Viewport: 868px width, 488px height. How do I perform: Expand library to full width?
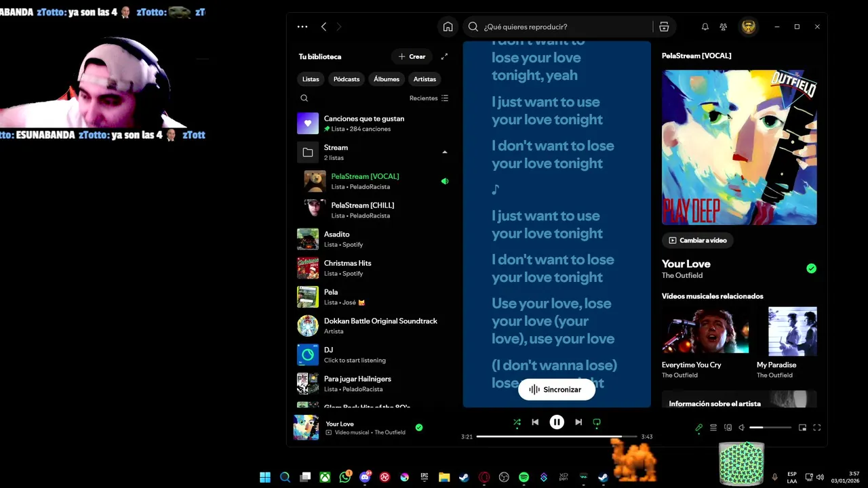coord(444,57)
